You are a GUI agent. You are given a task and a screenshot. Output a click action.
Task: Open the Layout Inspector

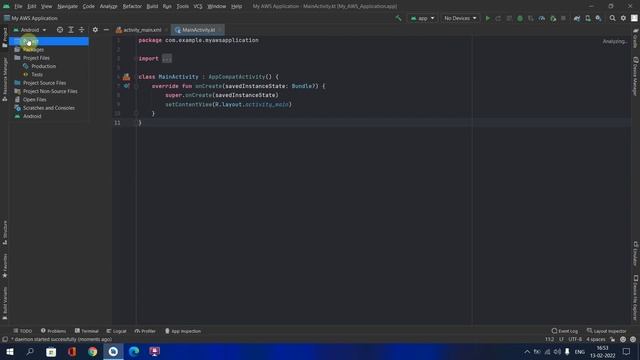[x=607, y=331]
